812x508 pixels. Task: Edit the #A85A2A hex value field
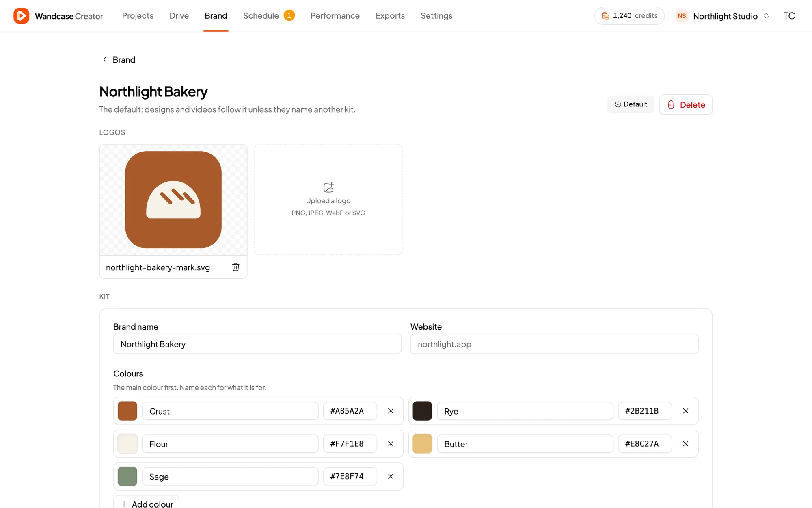(x=350, y=411)
